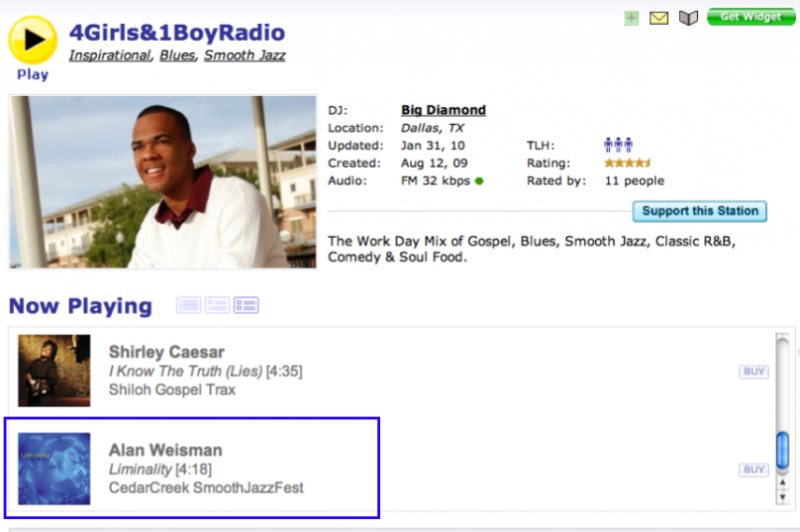800x532 pixels.
Task: Open DJ Big Diamond's profile
Action: 443,110
